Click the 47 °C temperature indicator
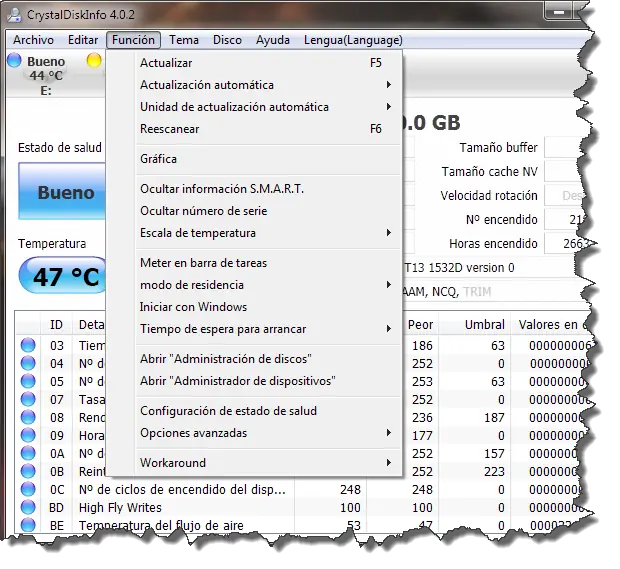 63,276
